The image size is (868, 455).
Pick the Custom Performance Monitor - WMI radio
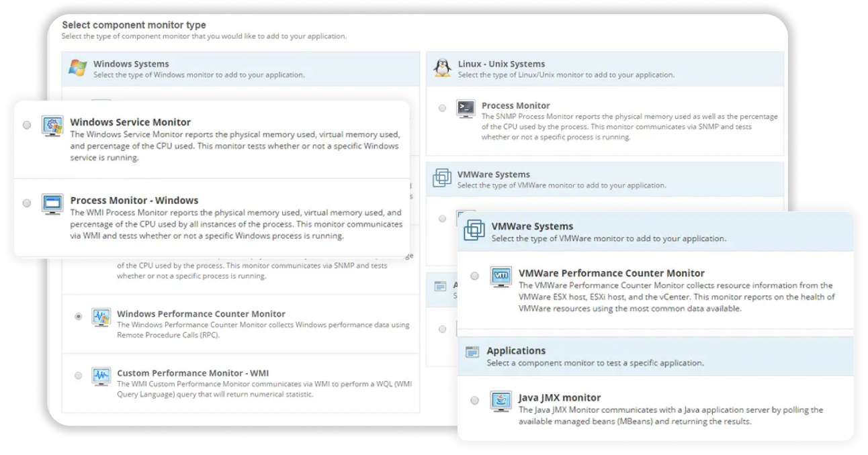tap(79, 375)
